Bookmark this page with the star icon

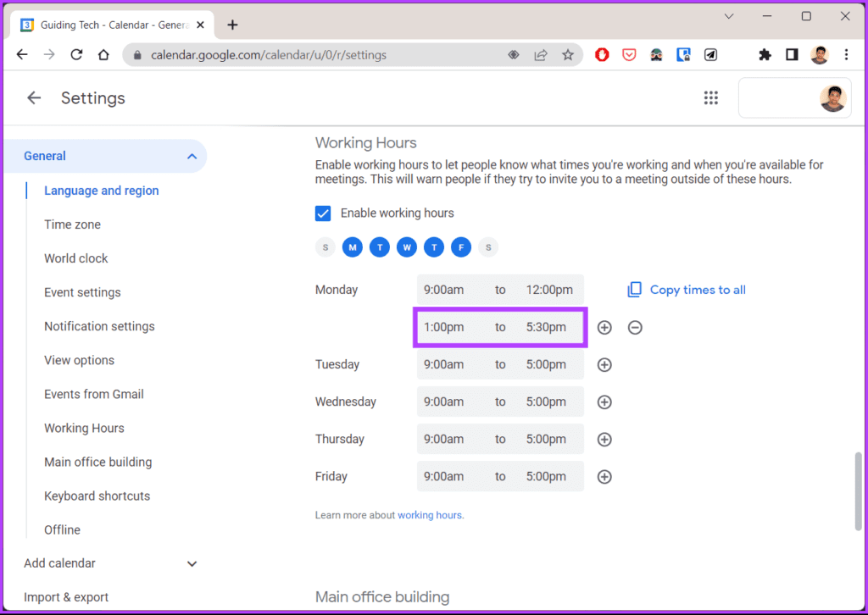pyautogui.click(x=567, y=55)
